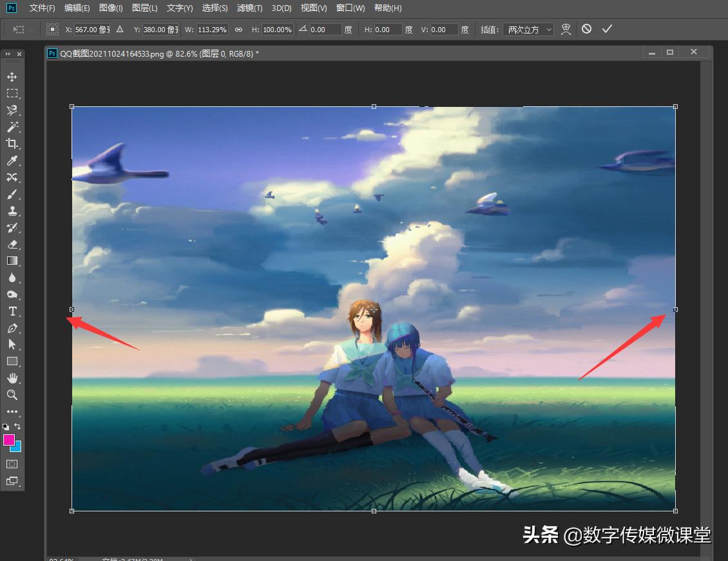Open the 插值 interpolation dropdown
Image resolution: width=728 pixels, height=561 pixels.
click(528, 29)
